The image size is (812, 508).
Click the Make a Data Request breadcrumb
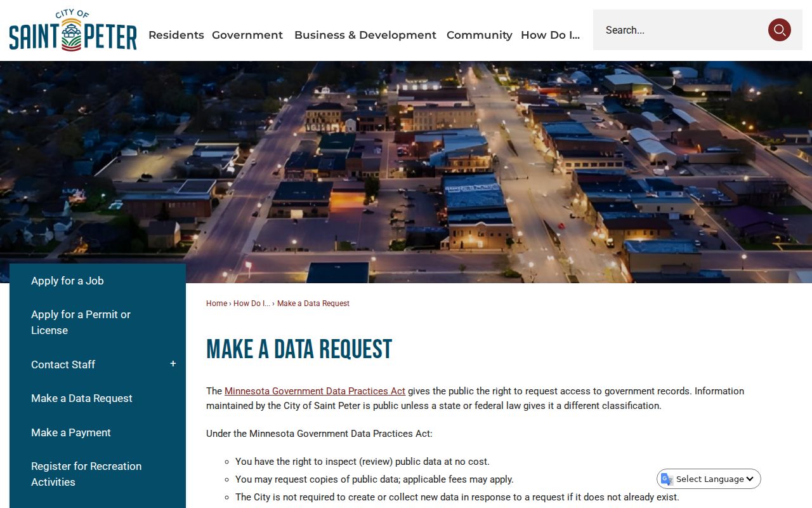313,304
